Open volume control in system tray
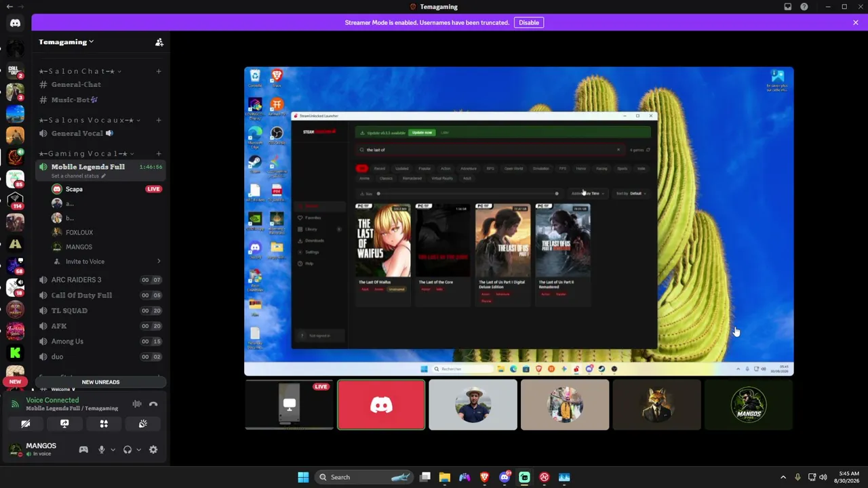868x488 pixels. tap(823, 477)
